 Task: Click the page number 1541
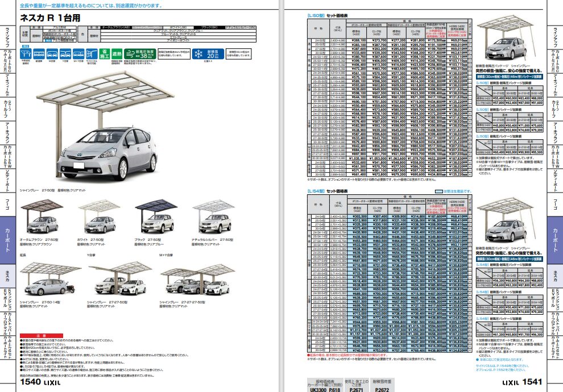point(532,382)
